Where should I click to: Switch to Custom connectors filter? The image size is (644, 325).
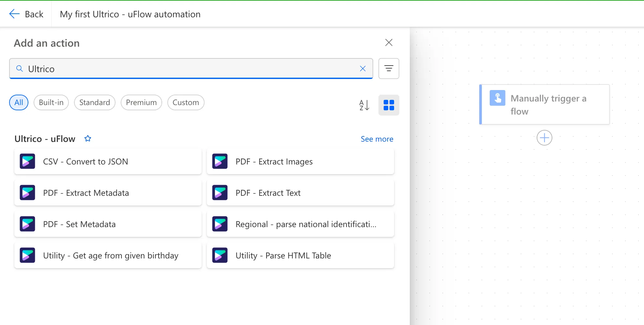186,102
